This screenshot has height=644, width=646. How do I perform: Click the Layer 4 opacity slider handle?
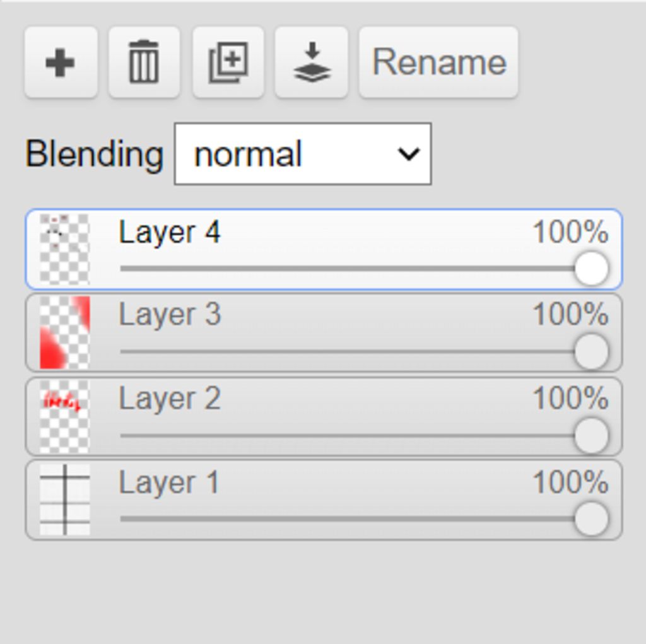pyautogui.click(x=592, y=269)
